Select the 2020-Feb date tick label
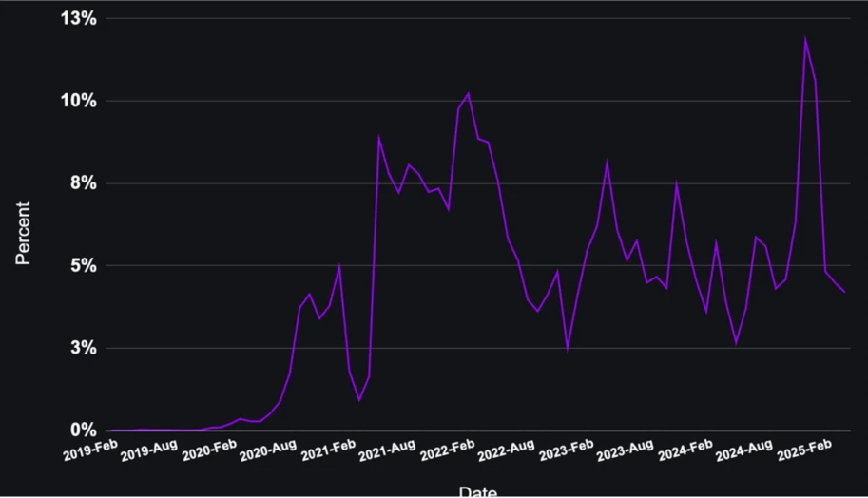This screenshot has width=868, height=498. 209,450
